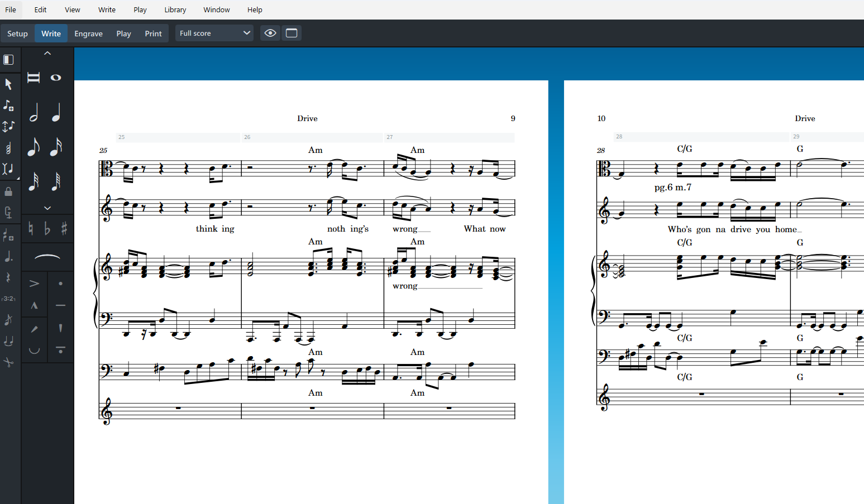This screenshot has width=864, height=504.
Task: Select the half note duration
Action: pos(34,112)
